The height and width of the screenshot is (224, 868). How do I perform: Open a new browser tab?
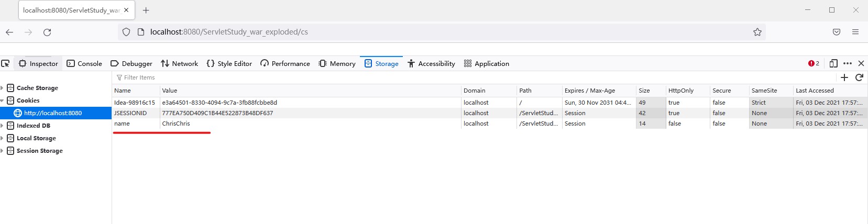coord(146,10)
